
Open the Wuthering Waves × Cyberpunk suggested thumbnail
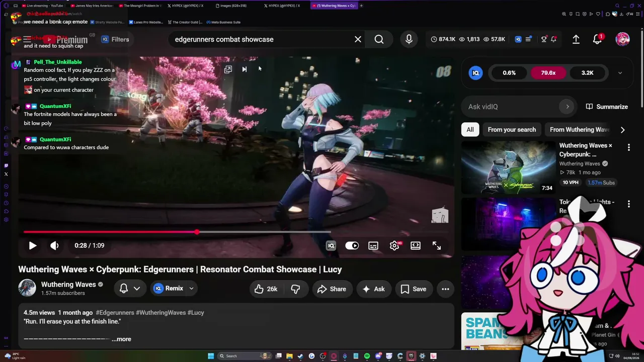(508, 167)
